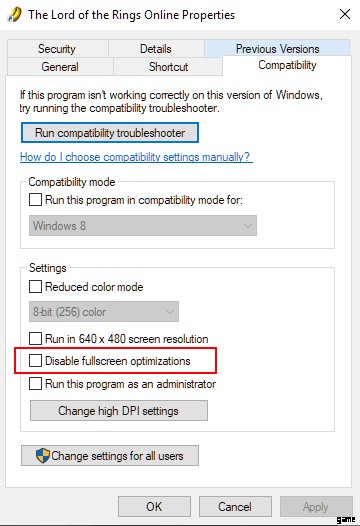Select the Previous Versions tab

pos(277,48)
